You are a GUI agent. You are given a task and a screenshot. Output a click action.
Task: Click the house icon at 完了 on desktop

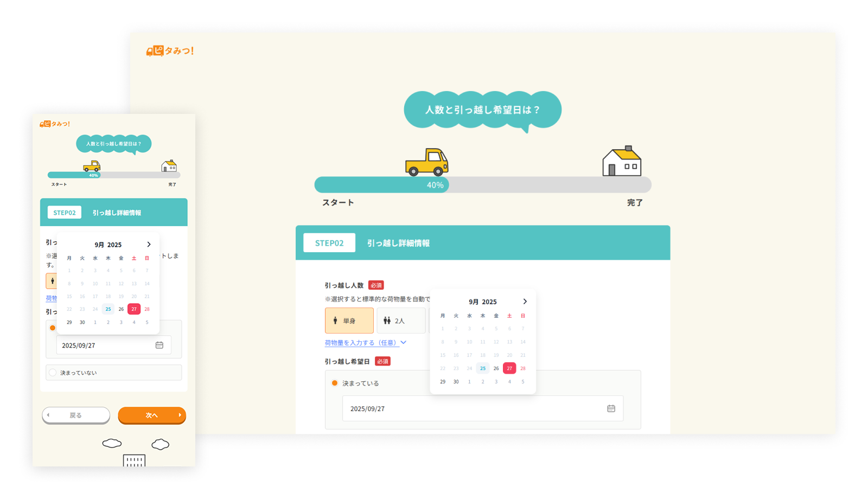click(x=622, y=161)
